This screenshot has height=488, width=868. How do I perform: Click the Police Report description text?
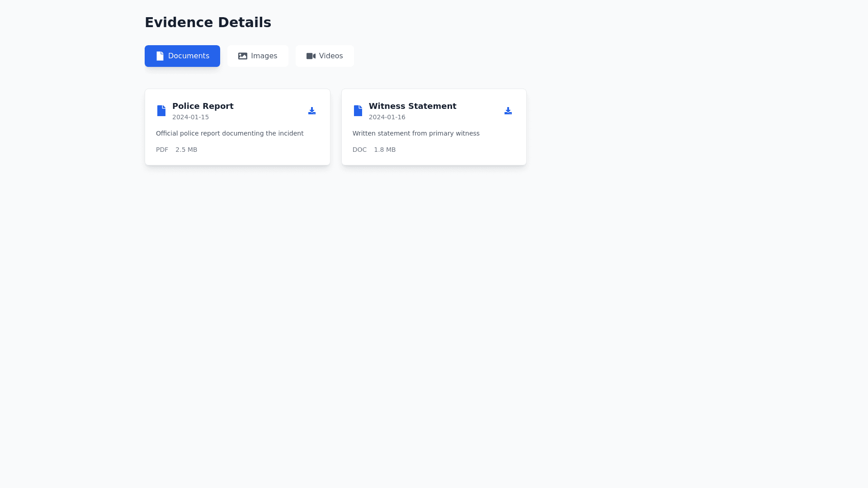(x=230, y=133)
